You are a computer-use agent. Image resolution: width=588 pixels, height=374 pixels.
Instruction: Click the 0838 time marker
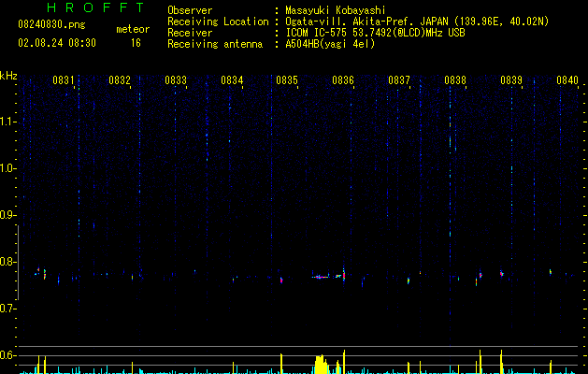[455, 80]
